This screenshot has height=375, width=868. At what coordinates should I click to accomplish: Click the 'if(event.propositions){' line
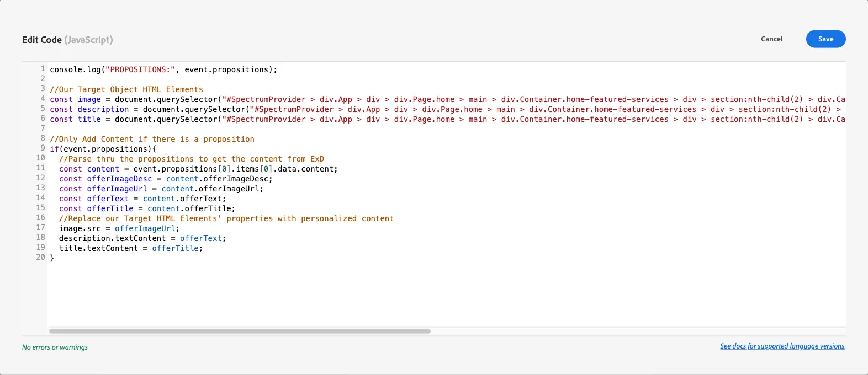coord(103,149)
